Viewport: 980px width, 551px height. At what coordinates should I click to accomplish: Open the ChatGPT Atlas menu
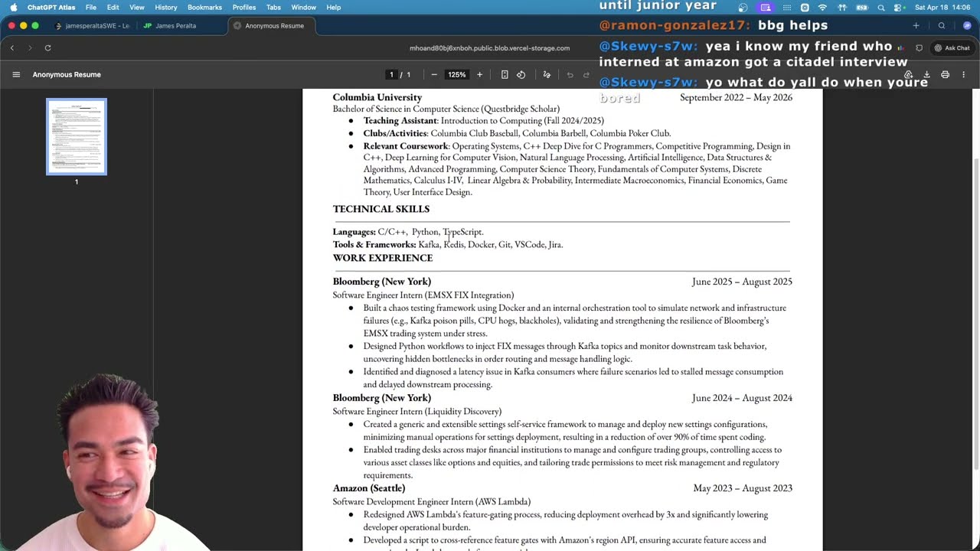51,7
